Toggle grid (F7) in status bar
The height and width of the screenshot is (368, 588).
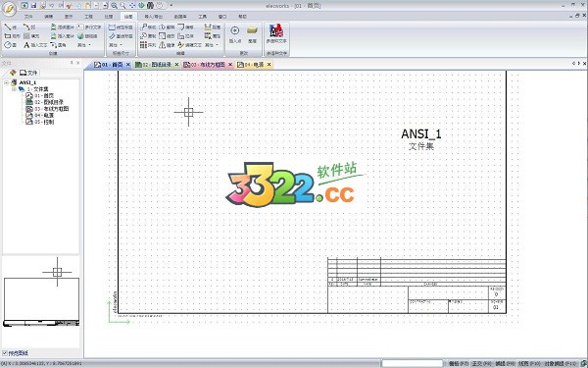[459, 363]
